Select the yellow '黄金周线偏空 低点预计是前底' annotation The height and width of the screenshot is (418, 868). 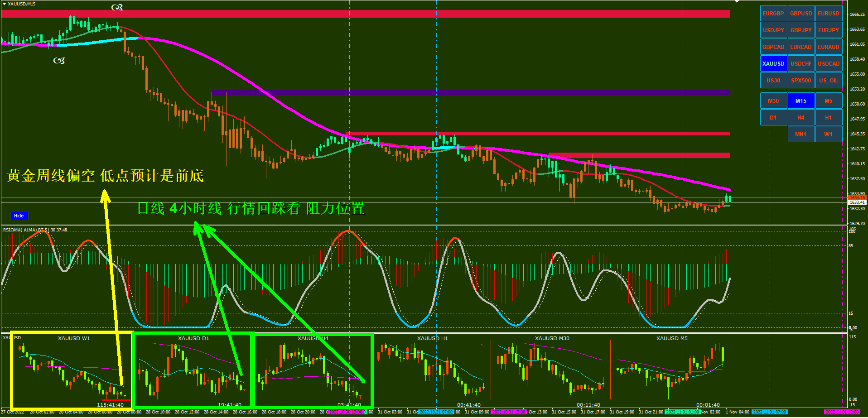click(x=106, y=176)
